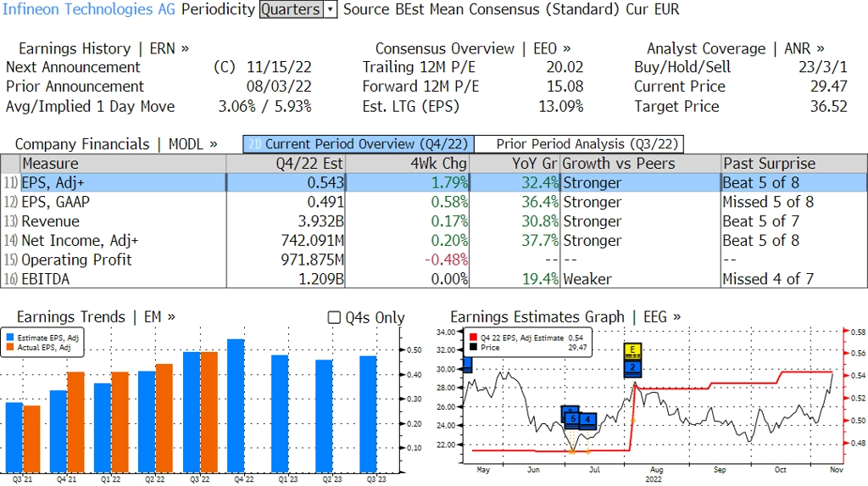Click the blue Estimate EPS, Adj legend swatch
The image size is (868, 486).
pos(10,338)
